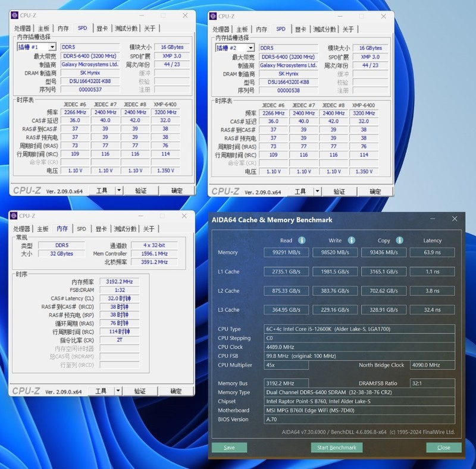Click the CPU-Z icon on the slot #1 window

point(14,15)
